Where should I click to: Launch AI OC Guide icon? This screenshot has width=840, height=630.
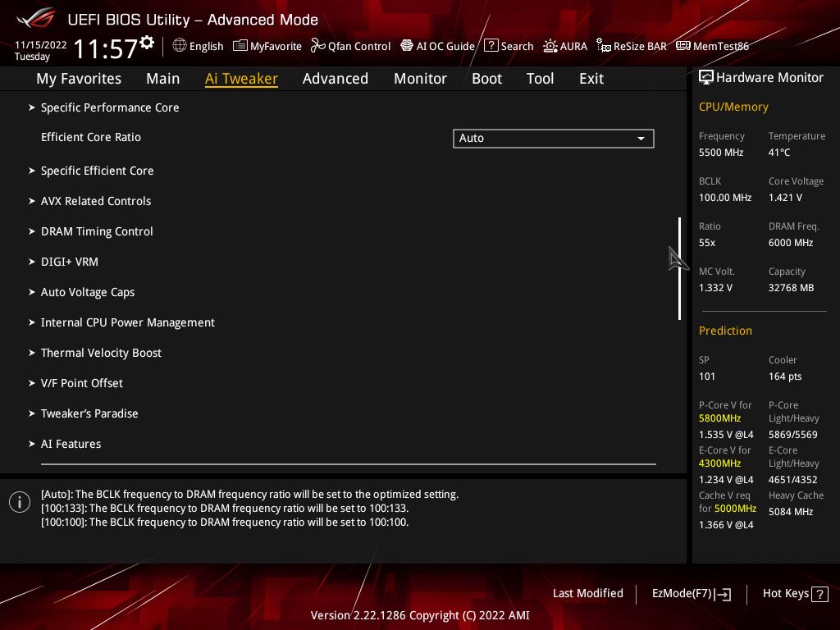(x=407, y=46)
